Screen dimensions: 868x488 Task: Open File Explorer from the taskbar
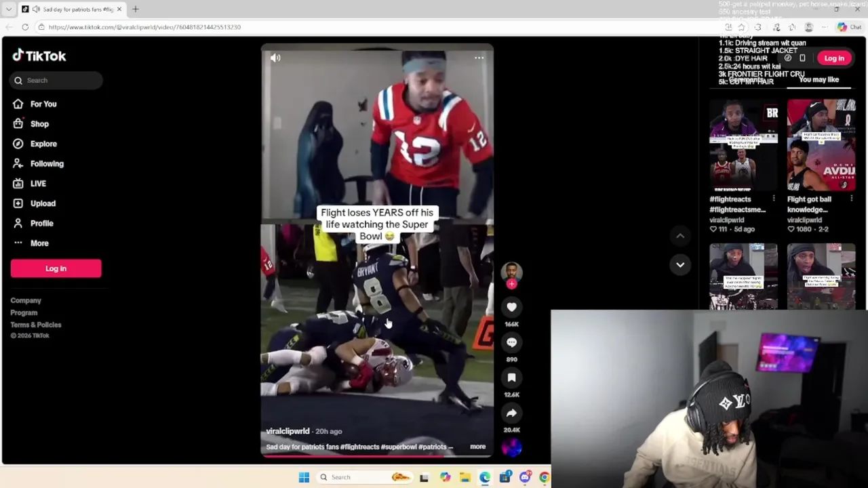465,477
